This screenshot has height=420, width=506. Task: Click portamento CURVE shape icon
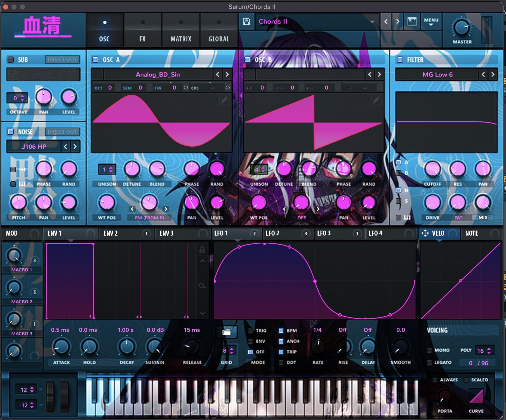click(476, 396)
